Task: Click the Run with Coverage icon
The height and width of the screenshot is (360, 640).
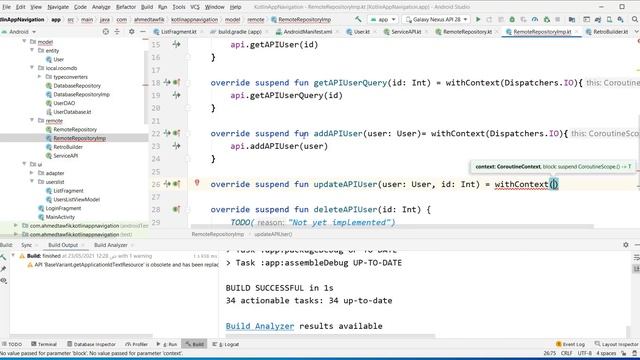Action: [x=523, y=19]
